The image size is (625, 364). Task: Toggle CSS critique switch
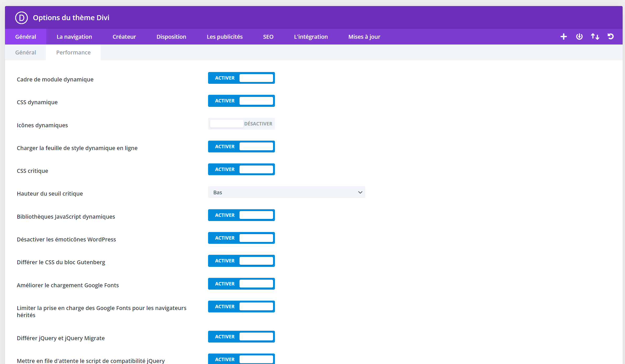click(241, 169)
